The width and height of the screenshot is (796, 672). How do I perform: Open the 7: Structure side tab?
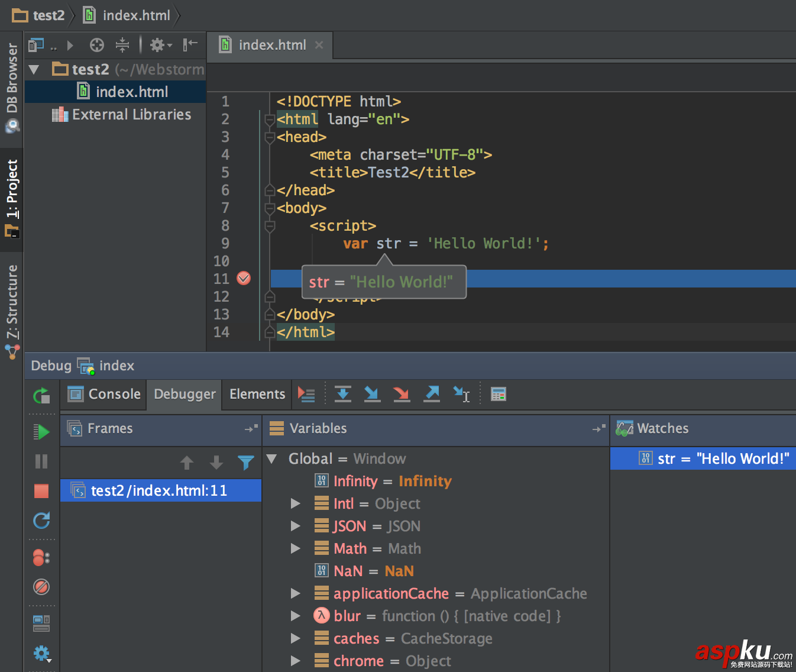[x=12, y=312]
